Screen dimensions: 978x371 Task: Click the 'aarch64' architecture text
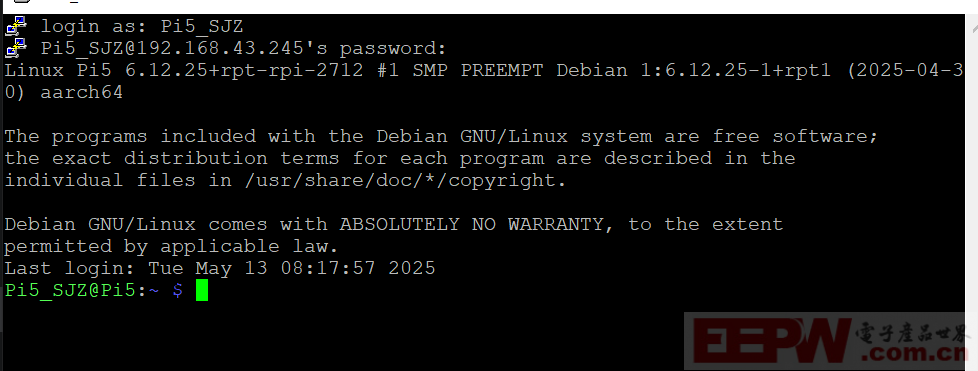point(82,92)
